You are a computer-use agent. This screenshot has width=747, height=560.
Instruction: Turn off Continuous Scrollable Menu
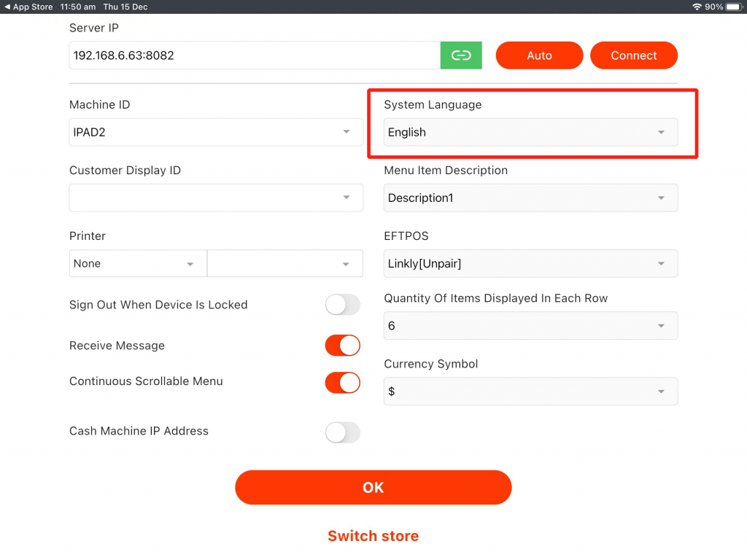pos(342,382)
